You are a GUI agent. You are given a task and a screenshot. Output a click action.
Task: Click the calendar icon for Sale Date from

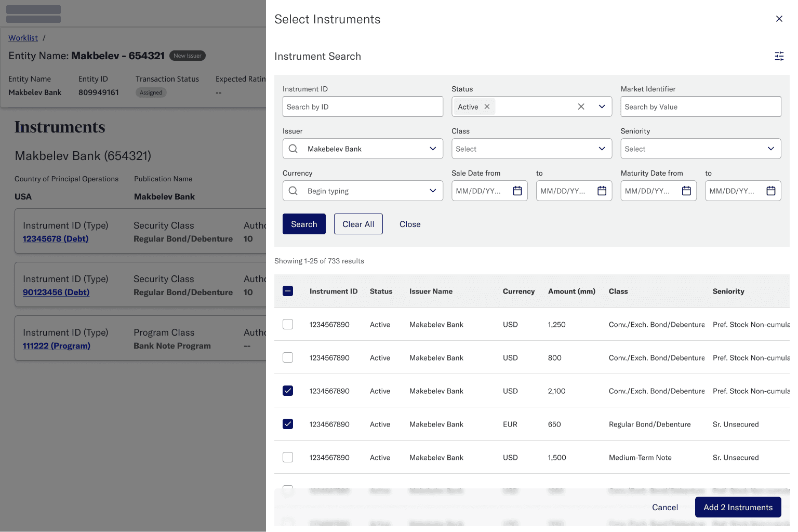pos(517,191)
